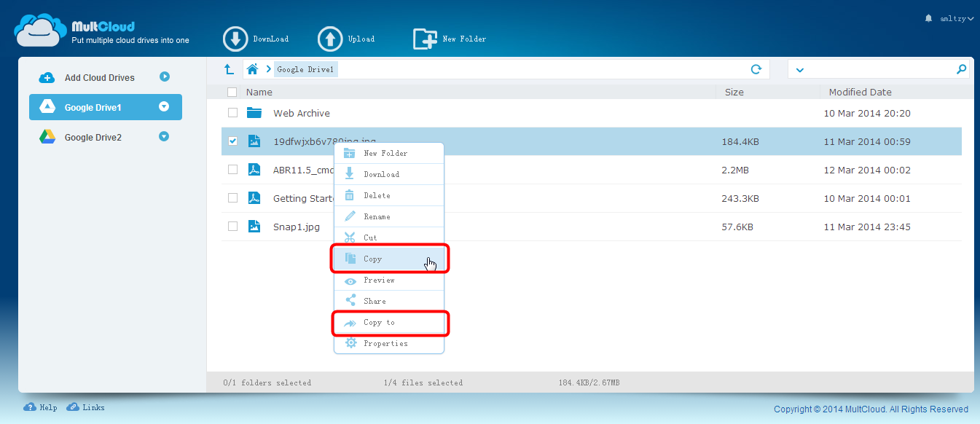Check the ABR11.5 file checkbox
Screen dimensions: 980x424
(x=232, y=170)
